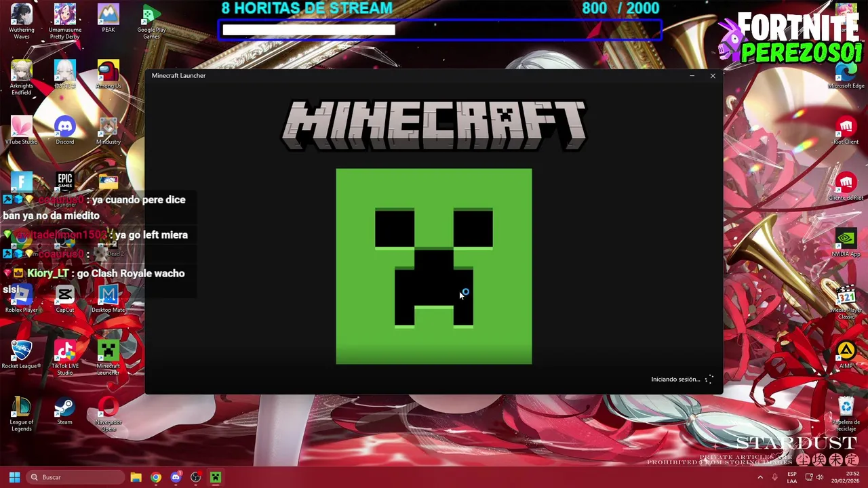The width and height of the screenshot is (868, 488).
Task: Switch to Chrome on the taskbar
Action: (156, 477)
